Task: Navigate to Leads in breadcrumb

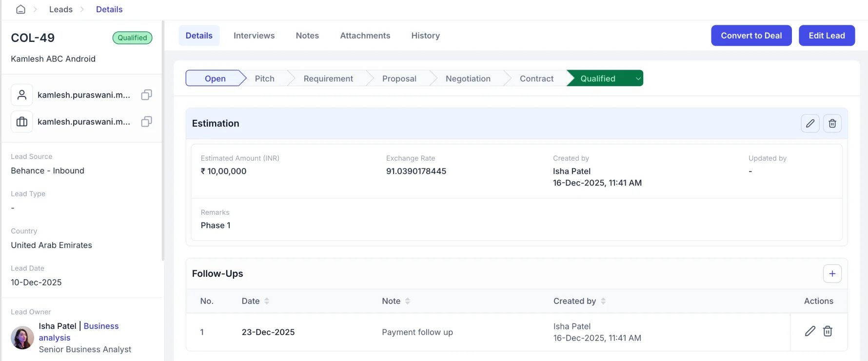Action: 61,9
